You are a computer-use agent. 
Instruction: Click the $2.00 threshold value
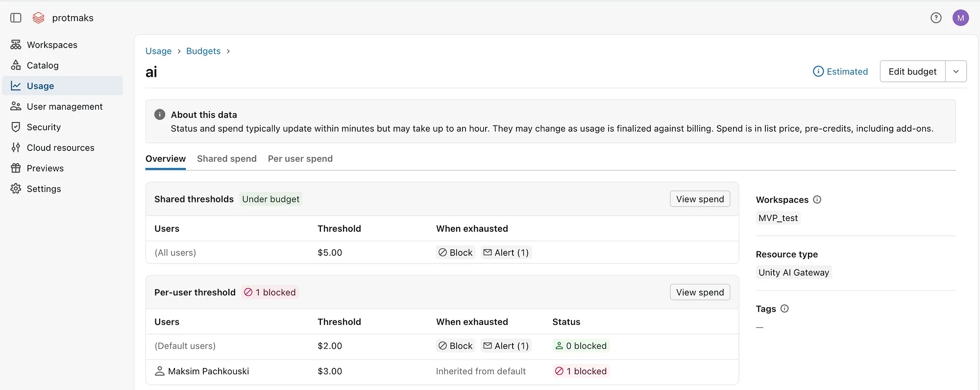coord(330,345)
